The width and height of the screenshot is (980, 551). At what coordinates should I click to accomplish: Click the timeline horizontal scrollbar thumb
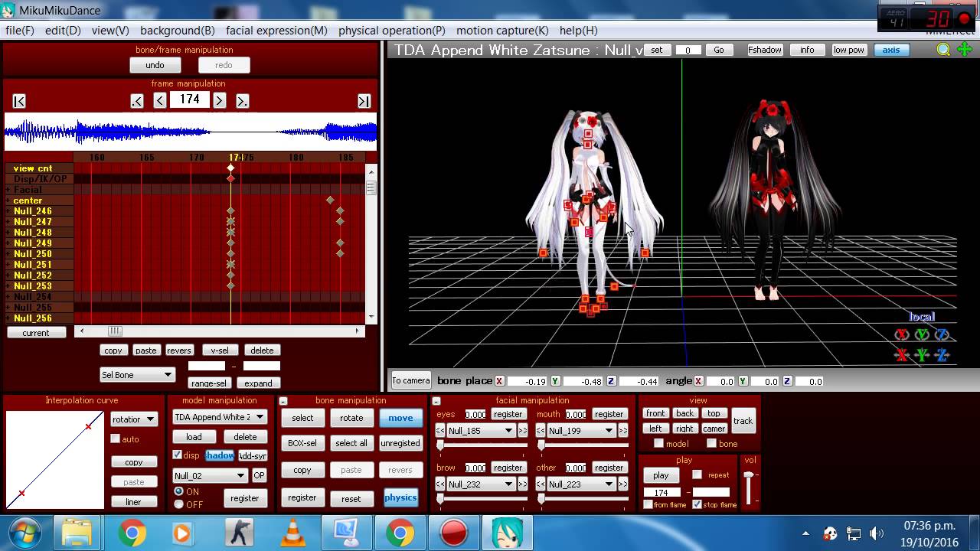click(x=115, y=331)
